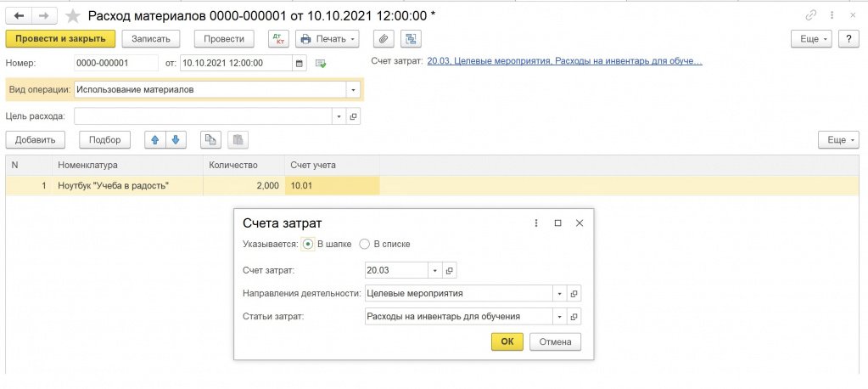Screen dimensions: 868x389
Task: Click the Дт/Кт postings icon
Action: [277, 39]
